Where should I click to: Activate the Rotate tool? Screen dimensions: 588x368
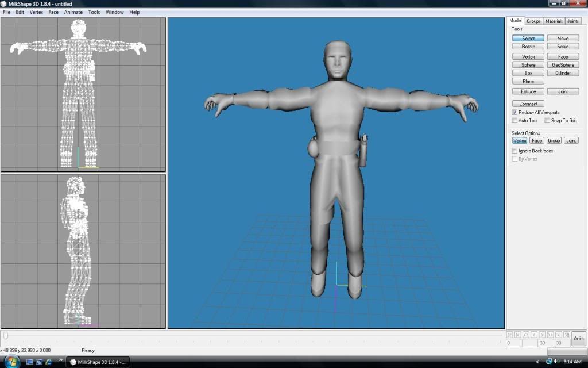(528, 47)
